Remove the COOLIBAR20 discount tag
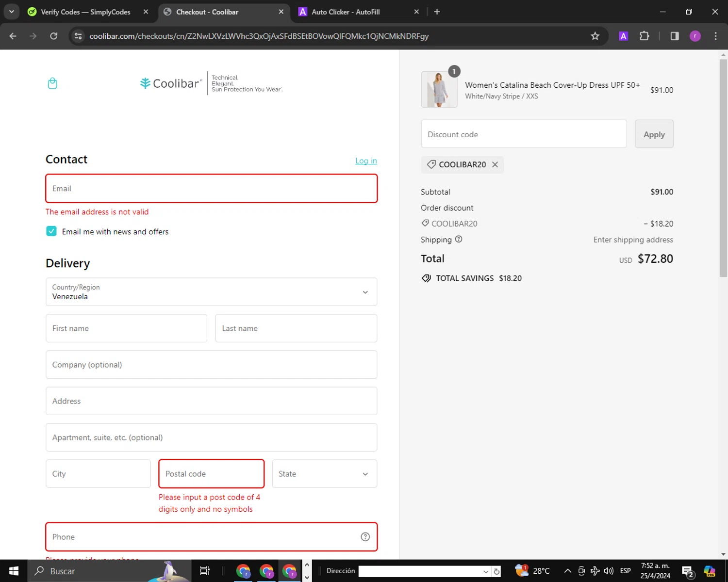The width and height of the screenshot is (728, 582). tap(495, 164)
